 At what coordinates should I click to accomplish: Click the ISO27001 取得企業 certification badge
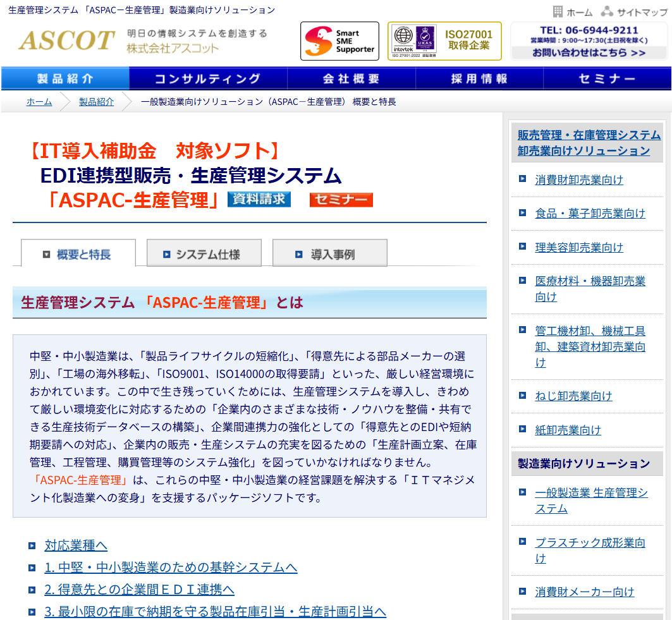click(444, 40)
